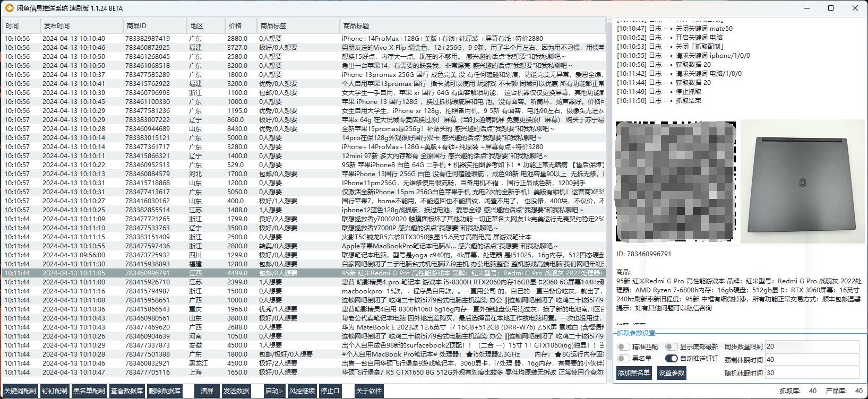Click log line 开启关键词 电脑

coord(670,38)
